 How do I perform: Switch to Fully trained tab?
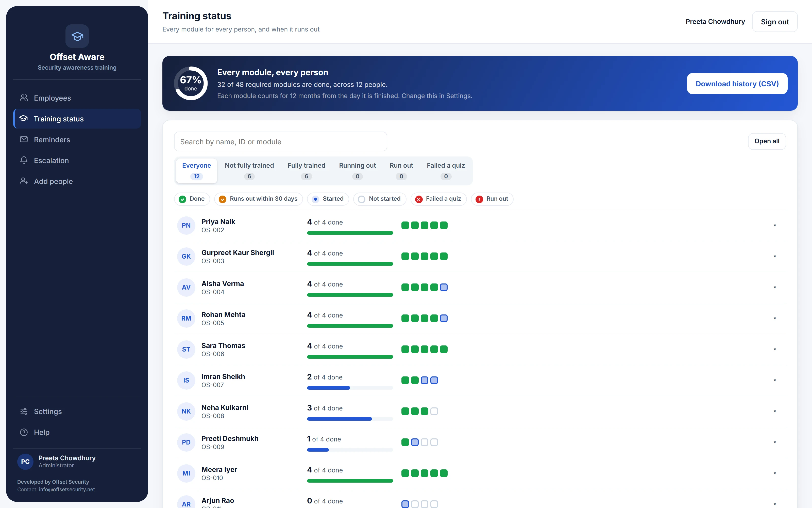[x=306, y=171]
